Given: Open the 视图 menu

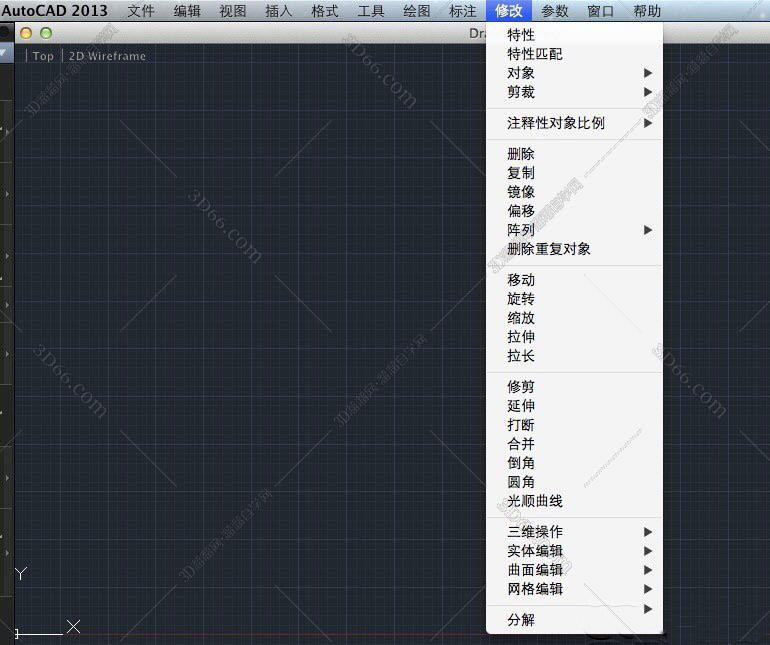Looking at the screenshot, I should coord(233,11).
